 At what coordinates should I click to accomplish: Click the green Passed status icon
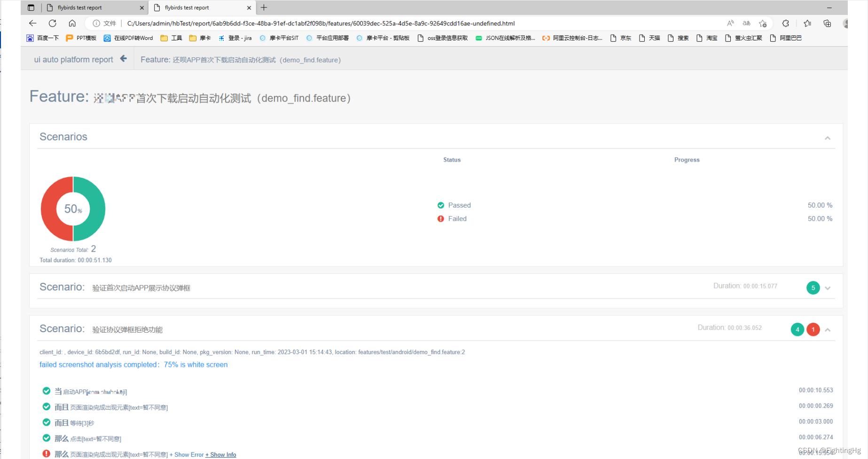pyautogui.click(x=441, y=205)
